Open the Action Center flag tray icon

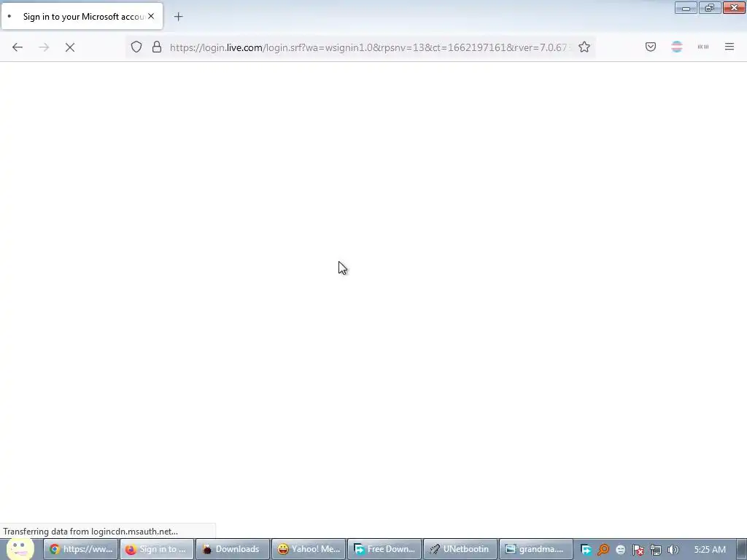tap(638, 550)
